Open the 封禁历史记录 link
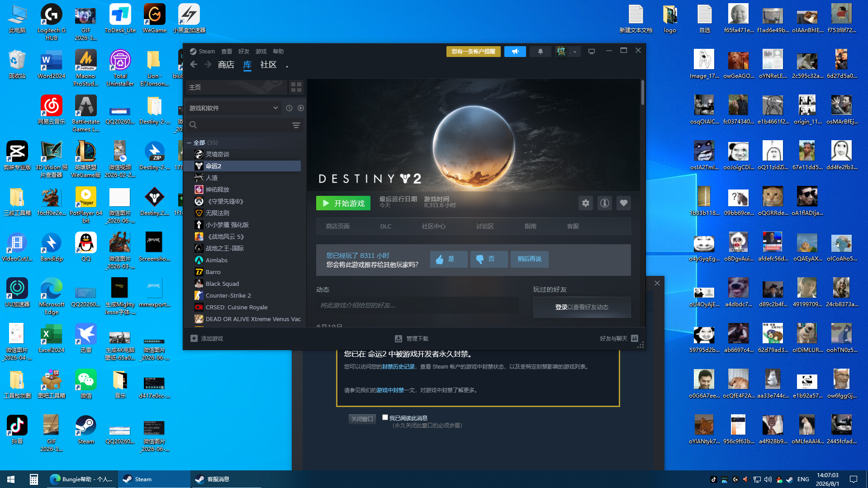Screen dimensions: 868x488 398,367
